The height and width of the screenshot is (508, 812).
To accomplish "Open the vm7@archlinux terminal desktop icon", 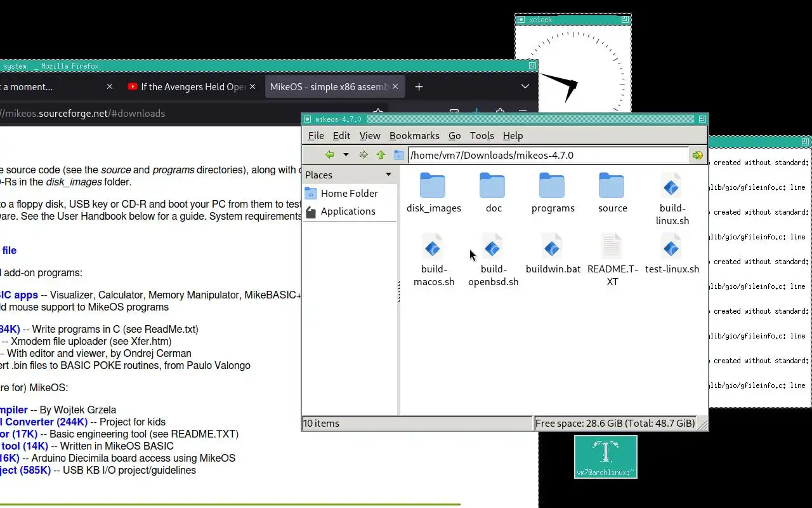I will (x=606, y=457).
